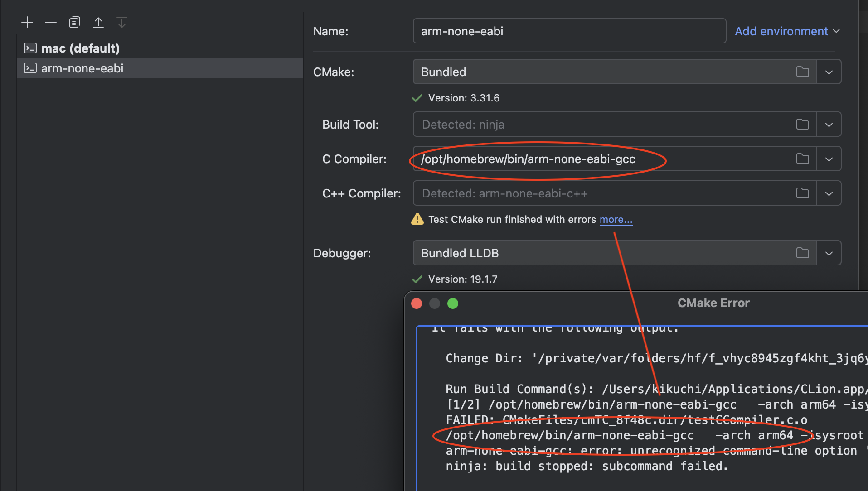Expand the C++ Compiler dropdown
The width and height of the screenshot is (868, 491).
829,193
